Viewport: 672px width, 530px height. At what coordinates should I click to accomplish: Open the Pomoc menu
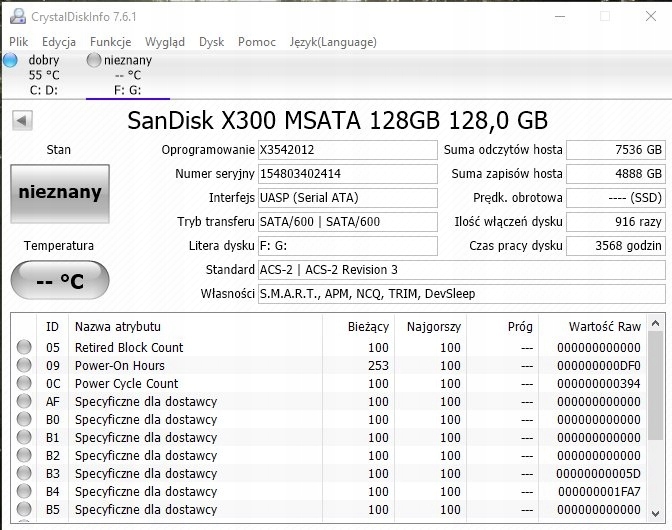(257, 42)
